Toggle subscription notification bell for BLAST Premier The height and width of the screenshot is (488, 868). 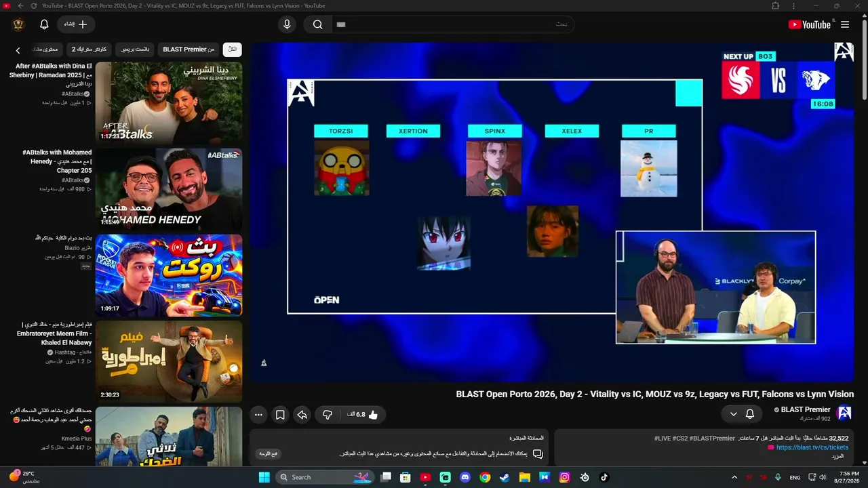[x=750, y=414]
